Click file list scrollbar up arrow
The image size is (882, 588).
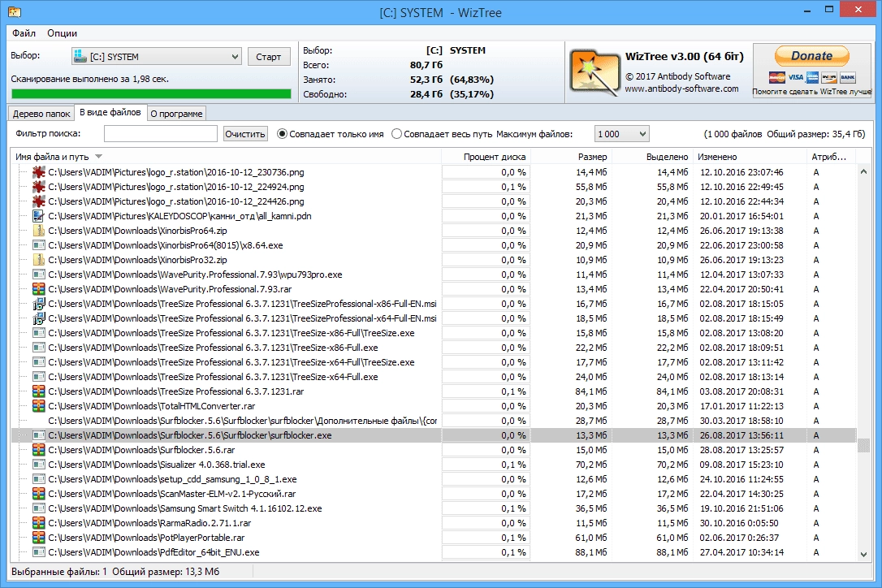pyautogui.click(x=863, y=171)
